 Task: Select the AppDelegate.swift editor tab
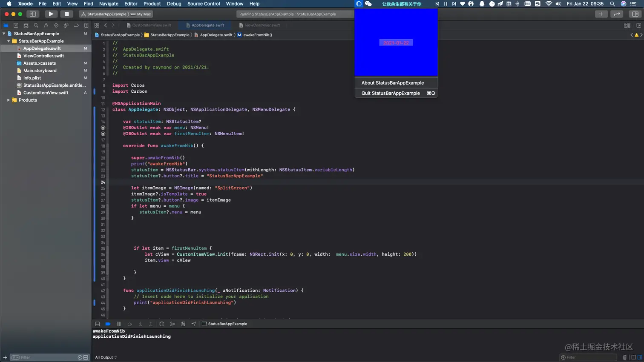click(x=205, y=25)
